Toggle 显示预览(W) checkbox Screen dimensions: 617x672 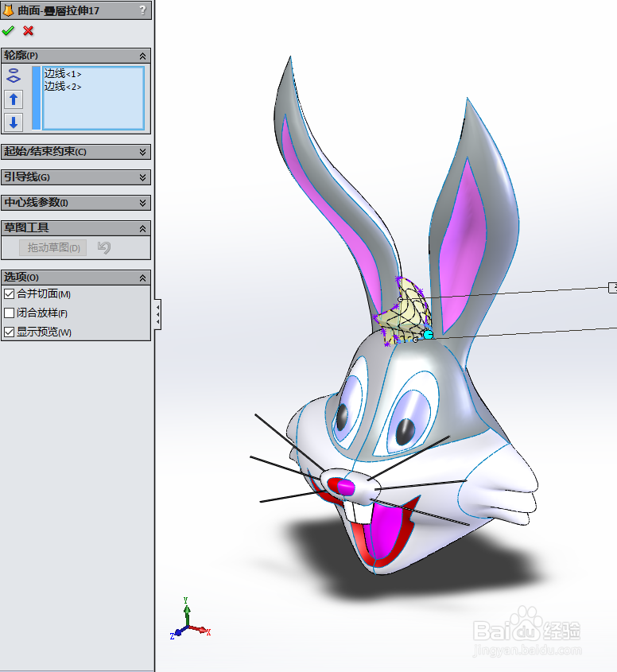9,332
